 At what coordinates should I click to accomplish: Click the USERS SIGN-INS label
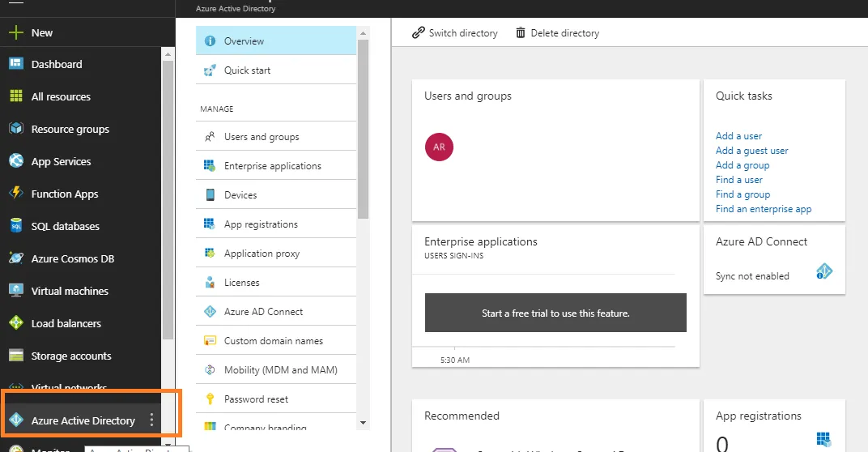pos(454,255)
